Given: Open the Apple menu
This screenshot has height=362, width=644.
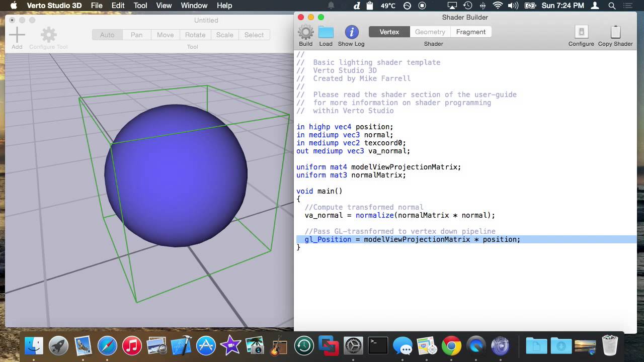Looking at the screenshot, I should [14, 6].
